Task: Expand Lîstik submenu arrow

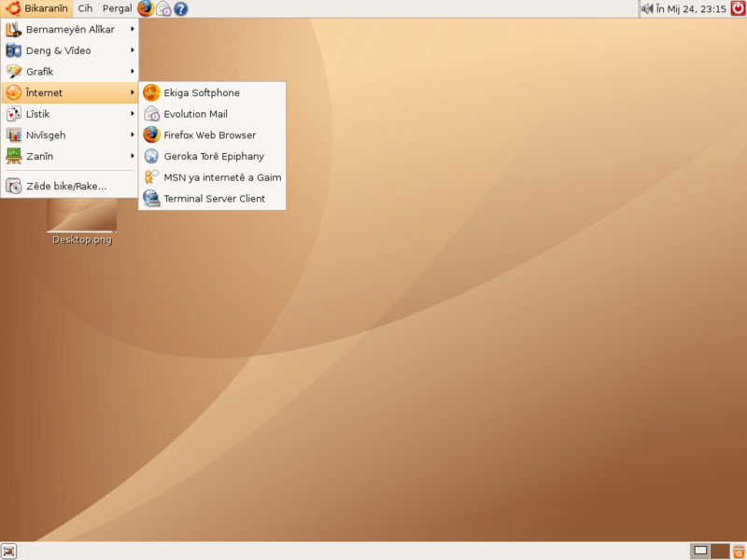Action: pyautogui.click(x=132, y=113)
